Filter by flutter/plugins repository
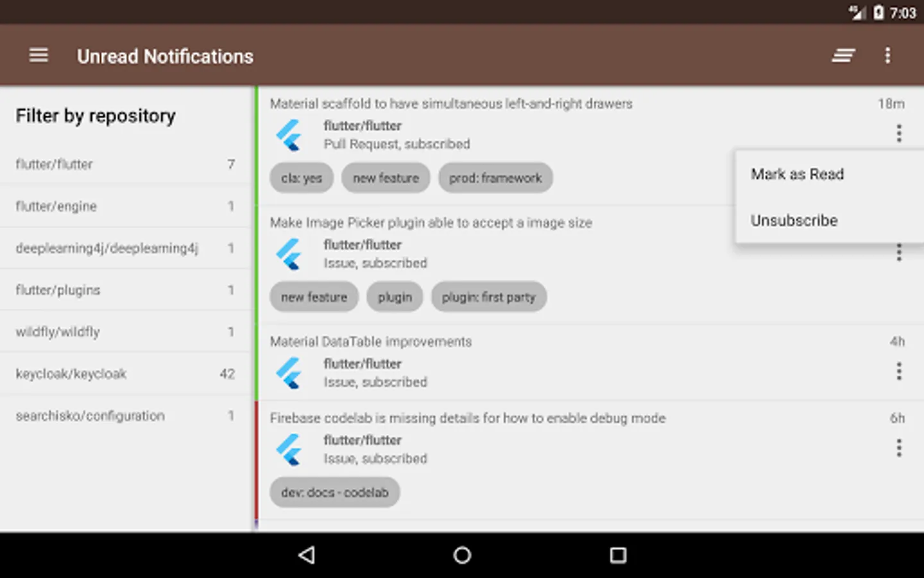Image resolution: width=924 pixels, height=578 pixels. pyautogui.click(x=126, y=290)
